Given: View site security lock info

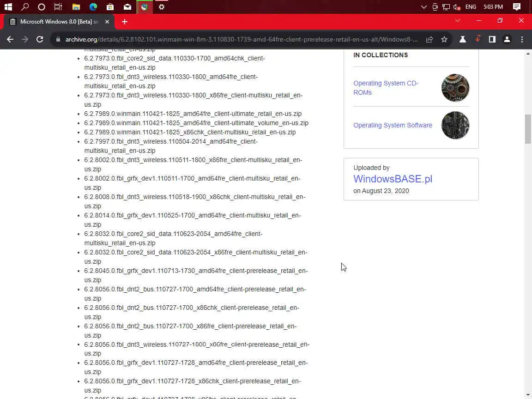Looking at the screenshot, I should (58, 39).
